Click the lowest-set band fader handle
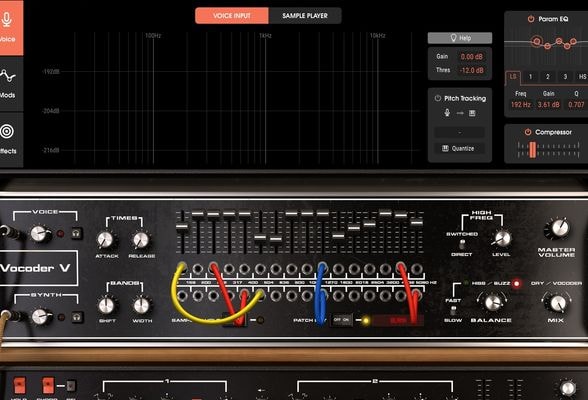 tap(276, 239)
